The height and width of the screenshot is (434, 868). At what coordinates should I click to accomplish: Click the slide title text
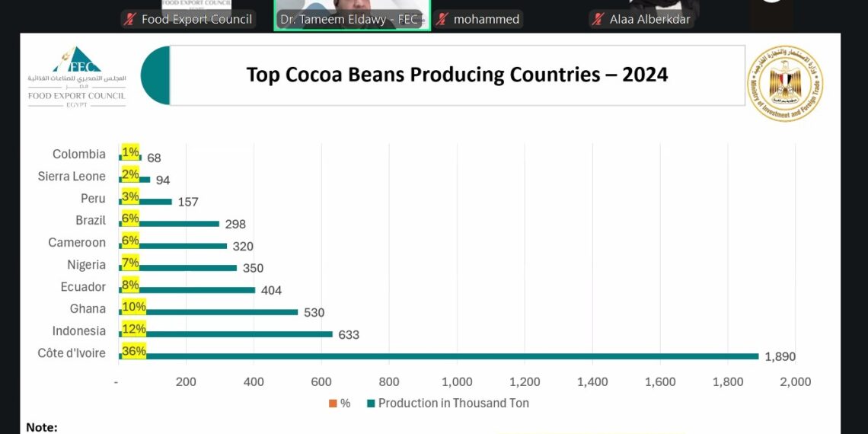coord(457,75)
